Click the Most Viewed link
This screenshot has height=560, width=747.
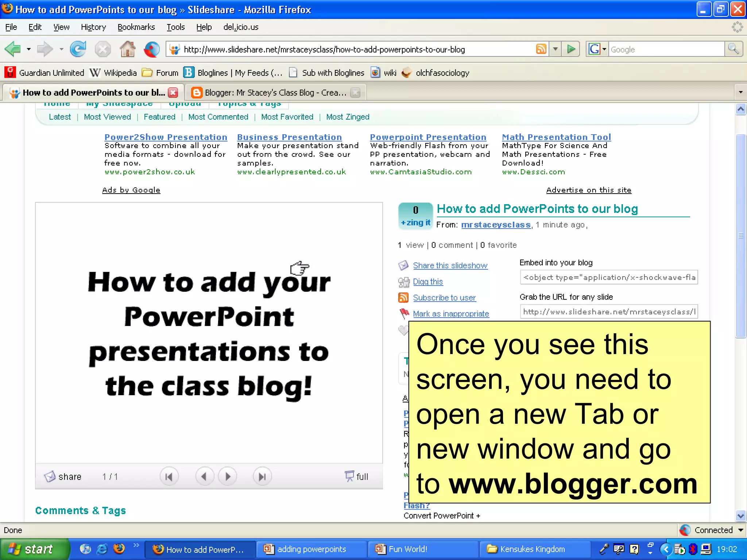107,117
